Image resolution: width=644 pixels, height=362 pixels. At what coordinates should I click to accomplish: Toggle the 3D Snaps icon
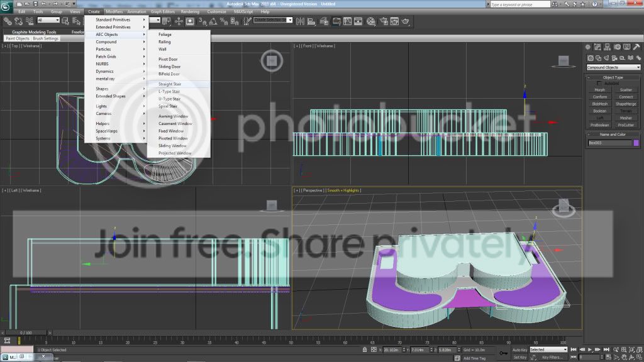pyautogui.click(x=203, y=21)
